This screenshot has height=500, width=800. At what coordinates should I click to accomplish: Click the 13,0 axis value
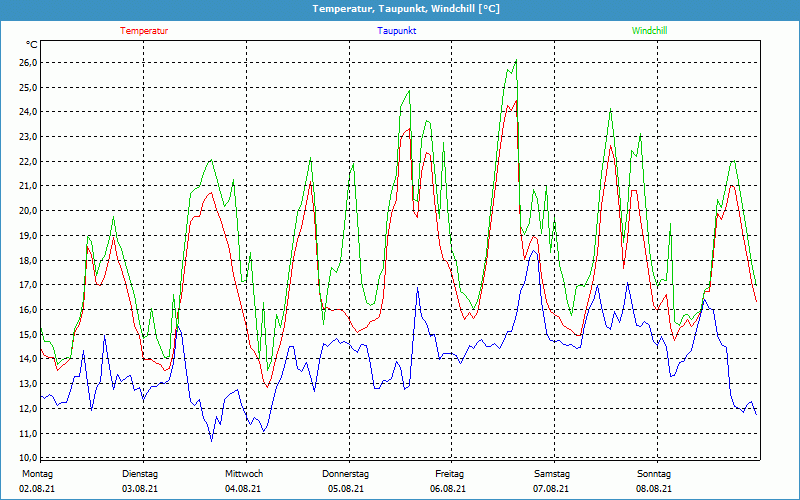click(28, 384)
